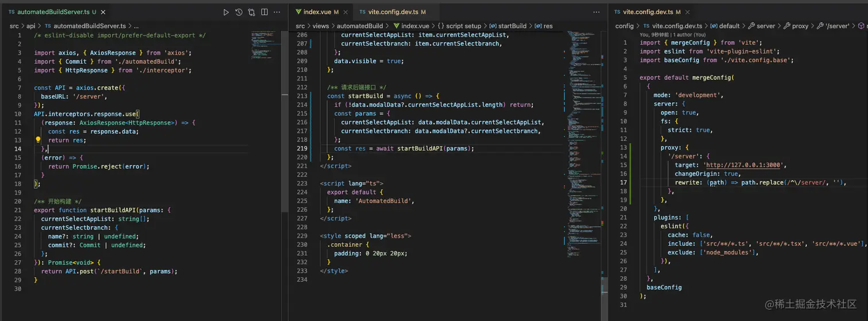Click line number 17 in the right editor gutter
The height and width of the screenshot is (321, 868).
click(623, 183)
